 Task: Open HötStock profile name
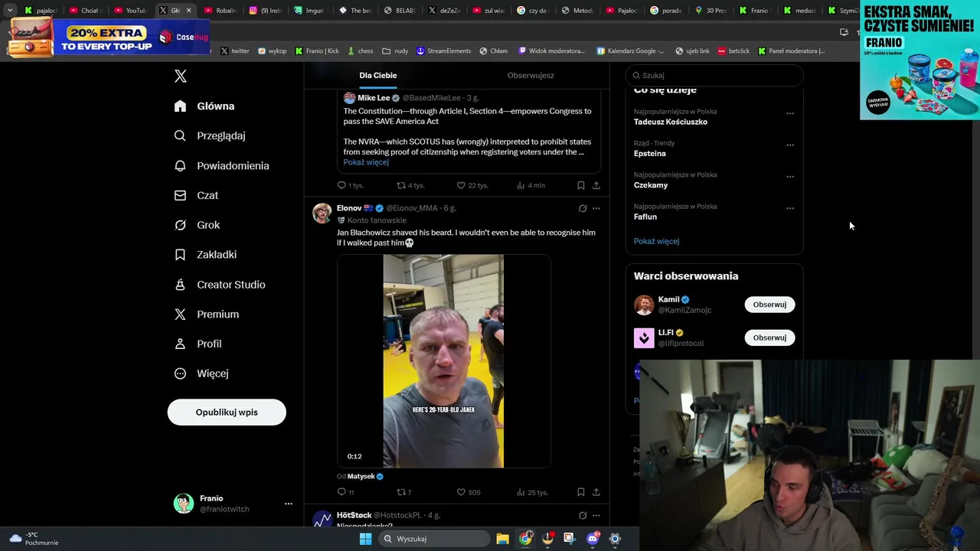click(354, 515)
